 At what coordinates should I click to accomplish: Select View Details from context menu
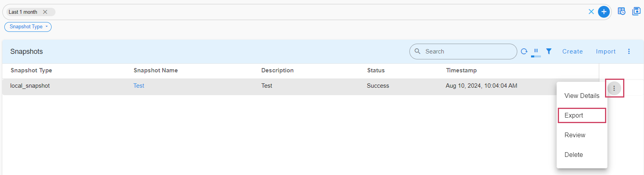tap(582, 96)
